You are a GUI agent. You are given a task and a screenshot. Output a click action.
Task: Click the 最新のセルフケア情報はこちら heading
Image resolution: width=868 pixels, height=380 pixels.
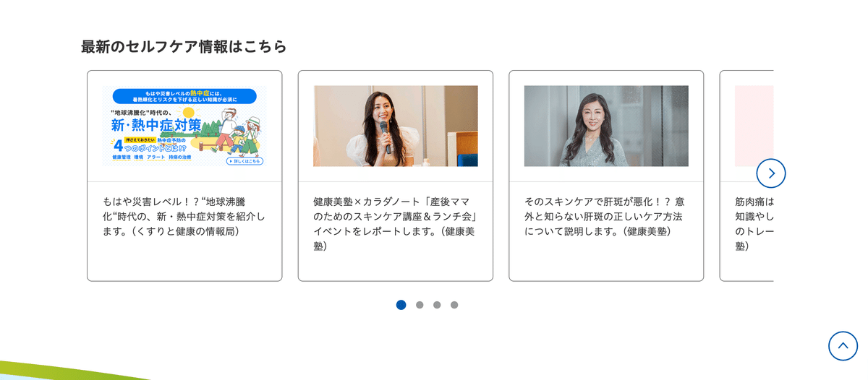pyautogui.click(x=184, y=46)
